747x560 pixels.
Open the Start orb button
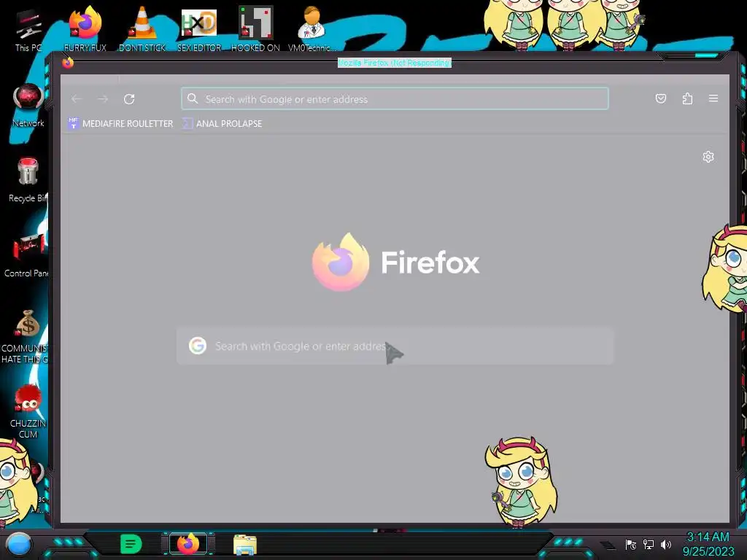tap(19, 544)
